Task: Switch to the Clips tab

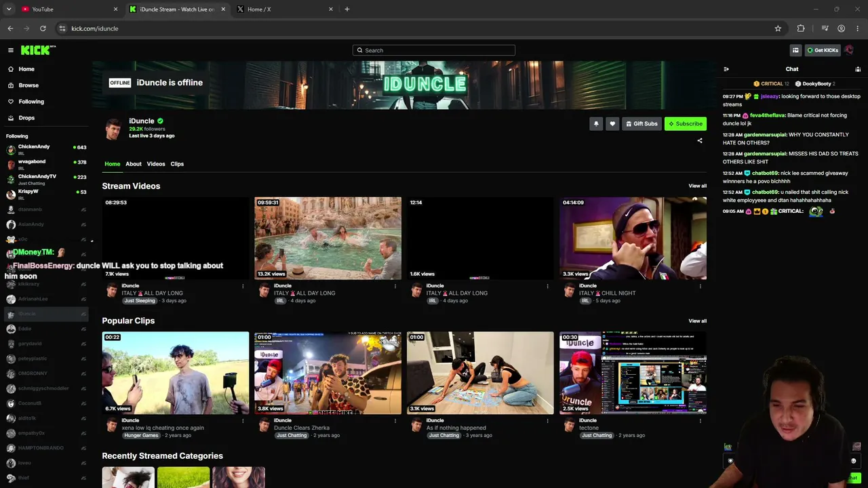Action: (177, 164)
